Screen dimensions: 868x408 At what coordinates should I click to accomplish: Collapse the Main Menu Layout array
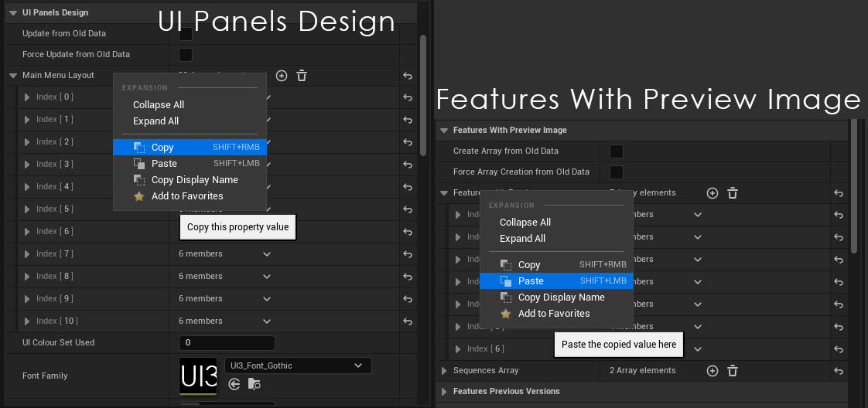[x=13, y=76]
